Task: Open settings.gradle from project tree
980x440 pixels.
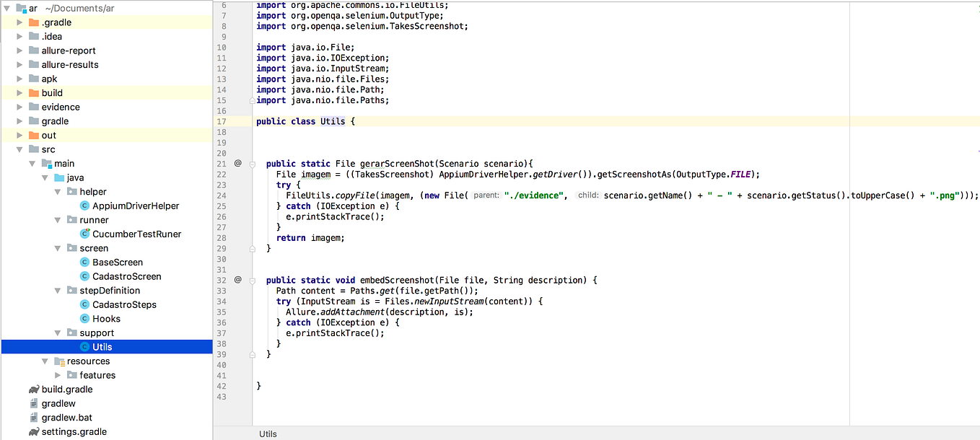Action: tap(74, 432)
